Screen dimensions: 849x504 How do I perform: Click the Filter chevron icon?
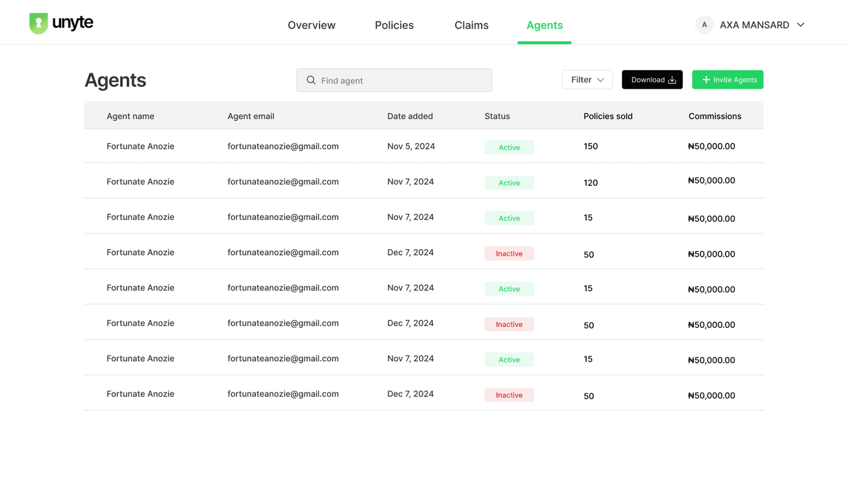coord(600,80)
